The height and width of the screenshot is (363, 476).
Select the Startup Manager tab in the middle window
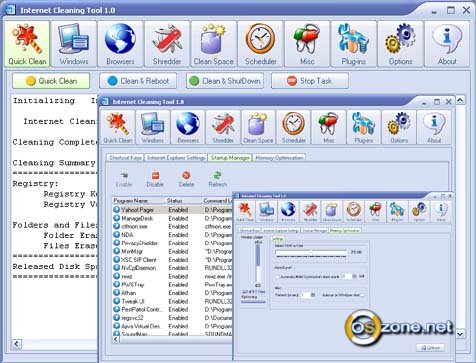230,158
